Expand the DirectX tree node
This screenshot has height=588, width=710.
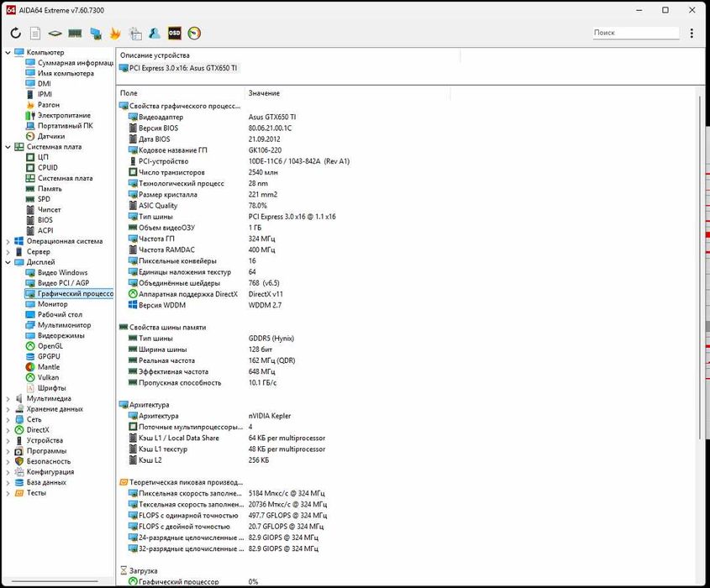pyautogui.click(x=8, y=430)
